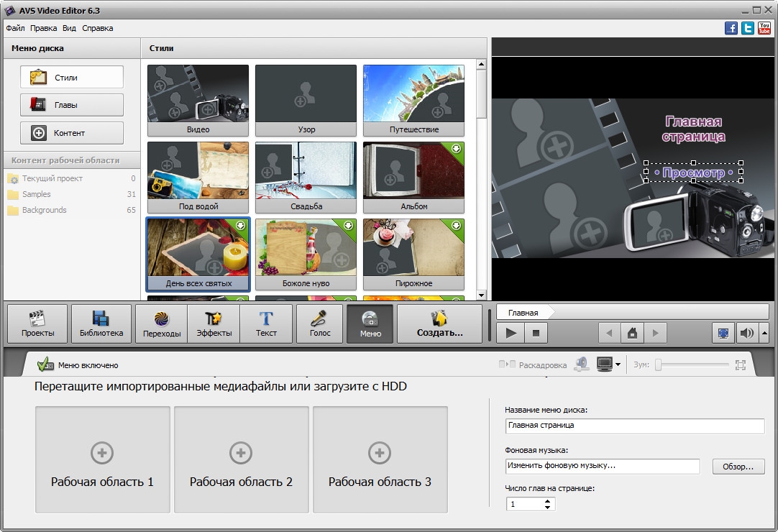
Task: Open the screen capture monitor icon
Action: point(604,364)
